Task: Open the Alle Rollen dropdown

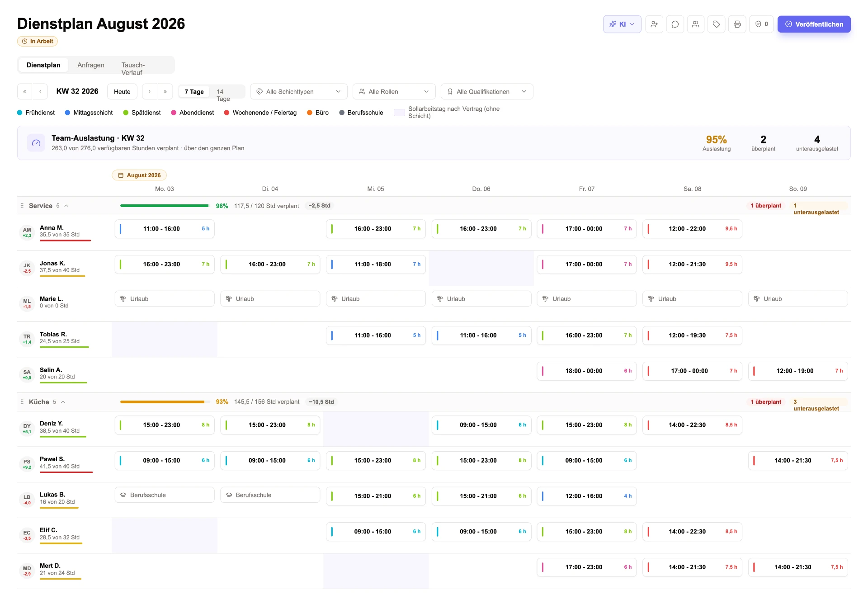Action: tap(394, 92)
